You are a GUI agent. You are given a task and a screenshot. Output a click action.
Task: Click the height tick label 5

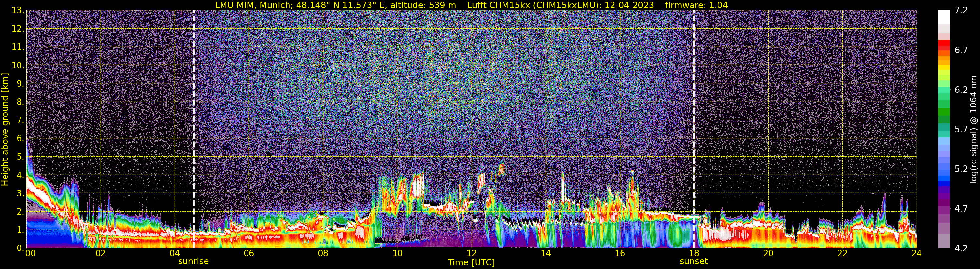coord(20,157)
